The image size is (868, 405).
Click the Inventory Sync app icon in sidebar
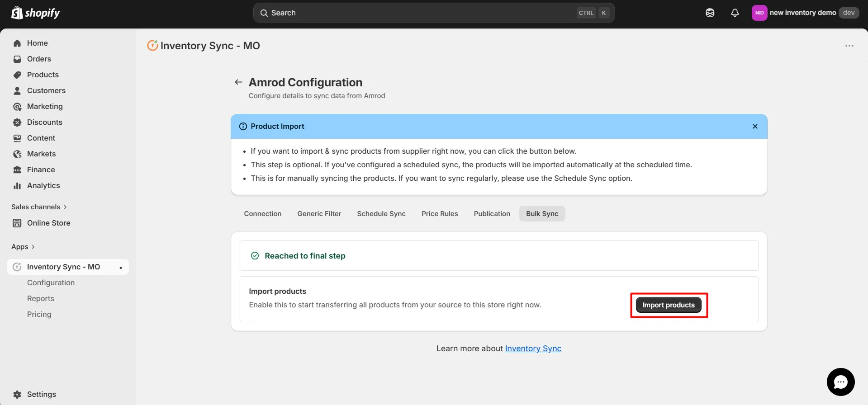[17, 267]
